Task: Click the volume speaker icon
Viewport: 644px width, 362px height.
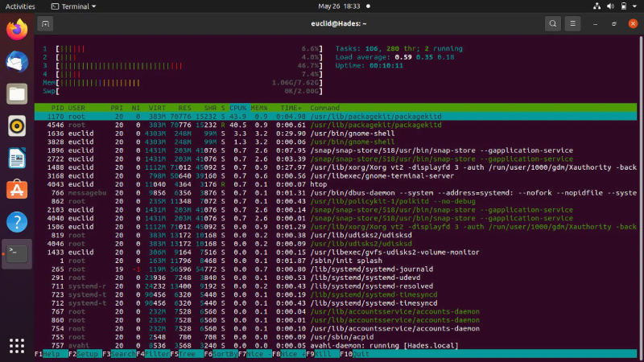Action: pyautogui.click(x=610, y=6)
